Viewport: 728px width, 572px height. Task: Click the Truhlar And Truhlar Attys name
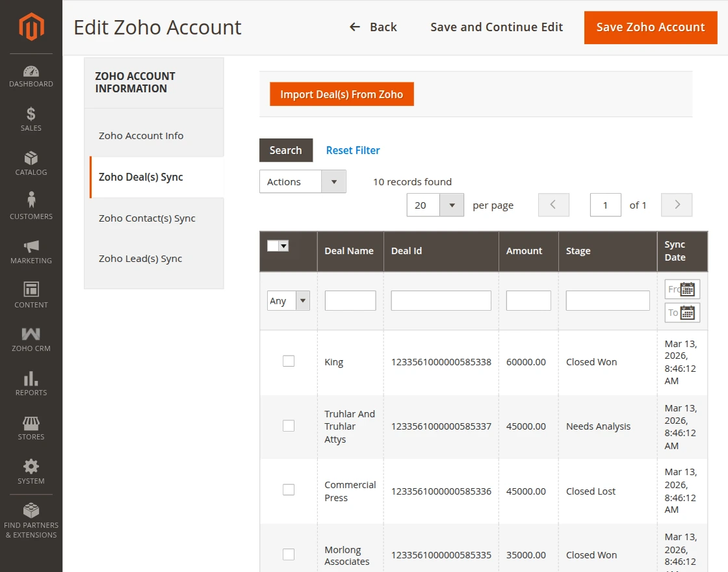350,426
